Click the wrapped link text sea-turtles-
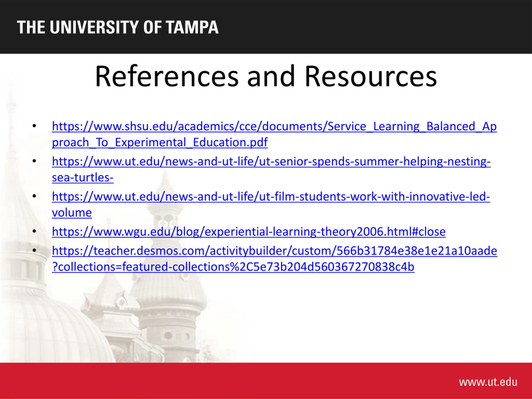This screenshot has height=399, width=532. pyautogui.click(x=83, y=178)
